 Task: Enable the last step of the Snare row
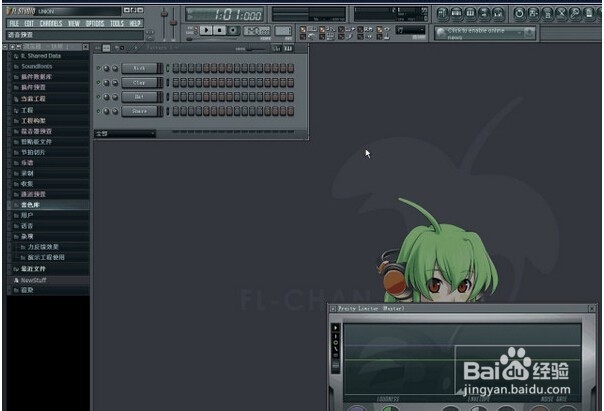click(x=290, y=111)
